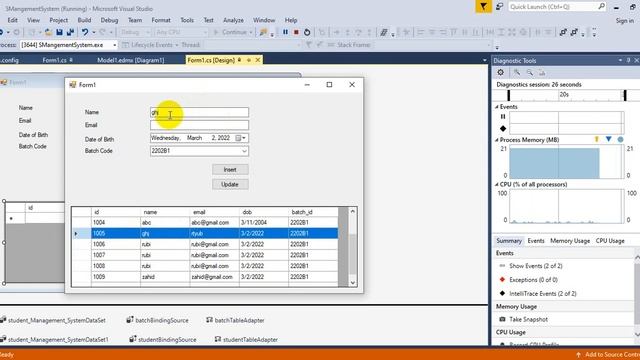
Task: Save current file toolbar icon
Action: coord(59,32)
